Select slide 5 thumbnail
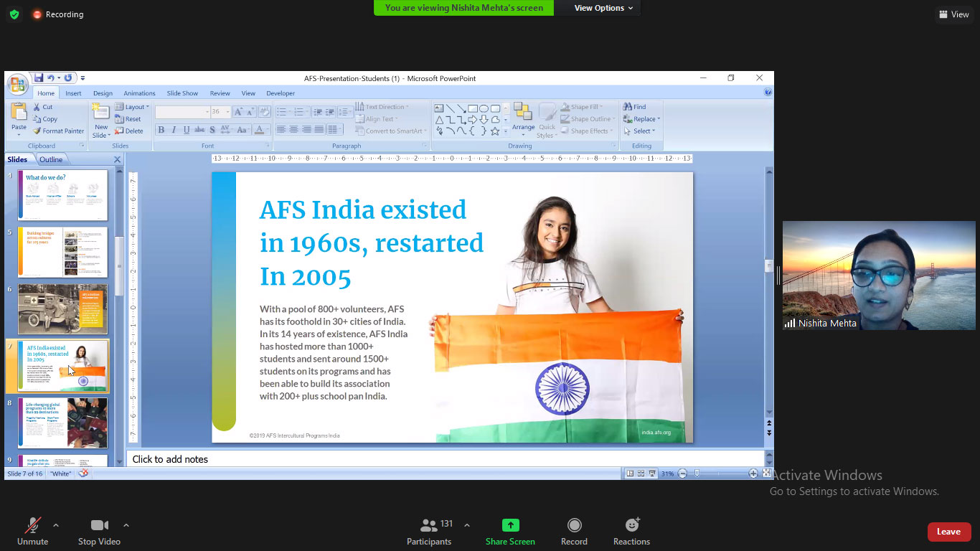Viewport: 980px width, 551px height. 62,252
